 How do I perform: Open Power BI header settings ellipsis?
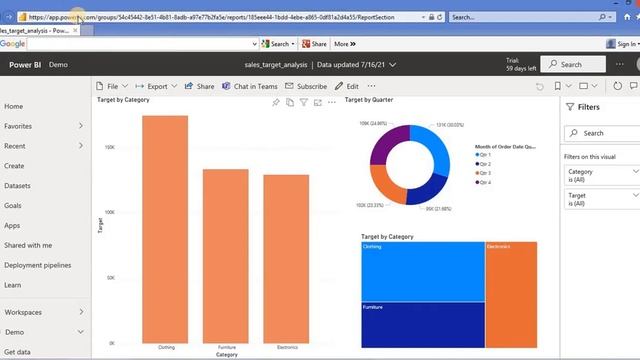pyautogui.click(x=620, y=64)
